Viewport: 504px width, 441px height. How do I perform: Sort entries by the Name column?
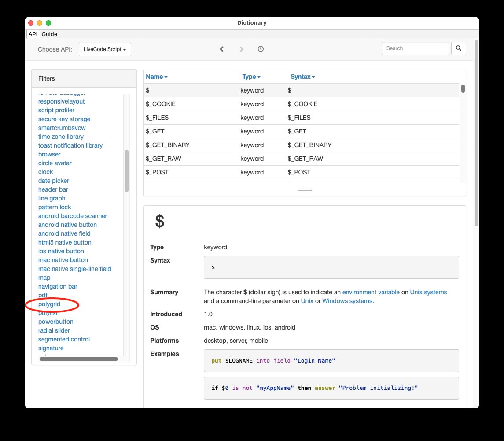pyautogui.click(x=156, y=77)
